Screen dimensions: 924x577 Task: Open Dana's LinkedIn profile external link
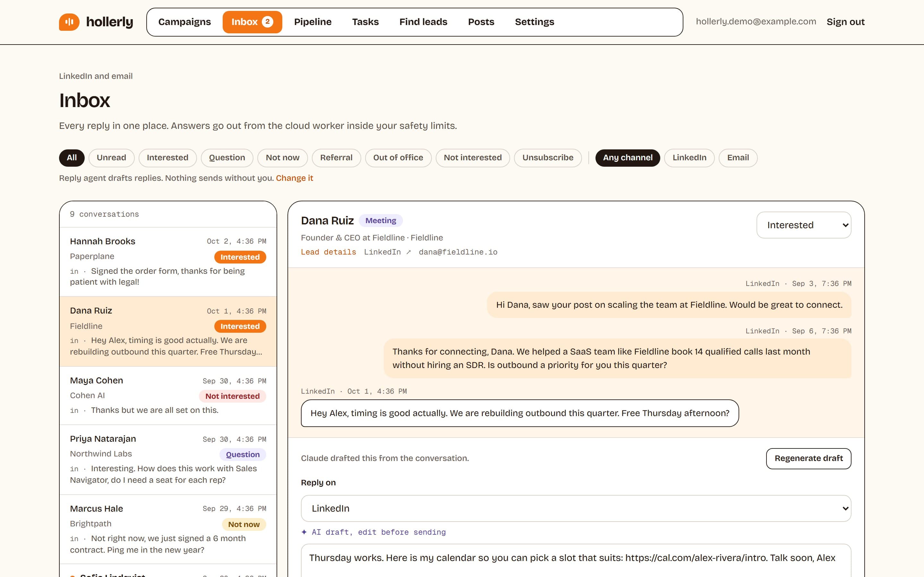387,252
